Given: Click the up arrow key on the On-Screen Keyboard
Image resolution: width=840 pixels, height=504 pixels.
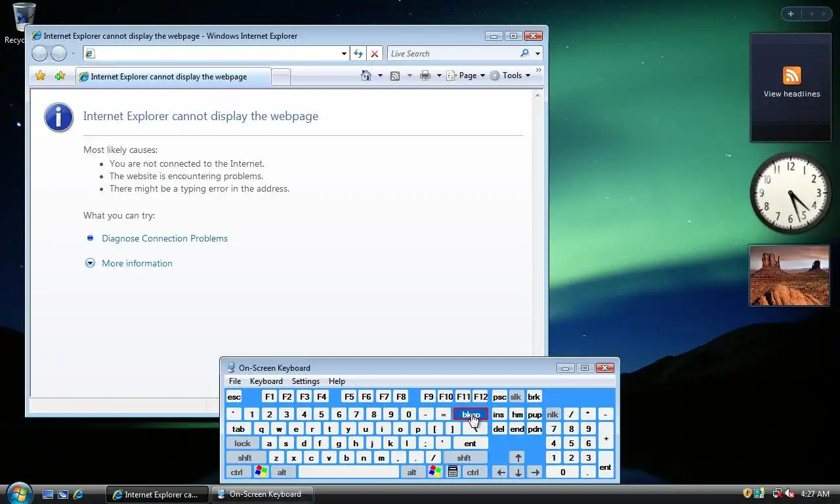Looking at the screenshot, I should point(518,458).
